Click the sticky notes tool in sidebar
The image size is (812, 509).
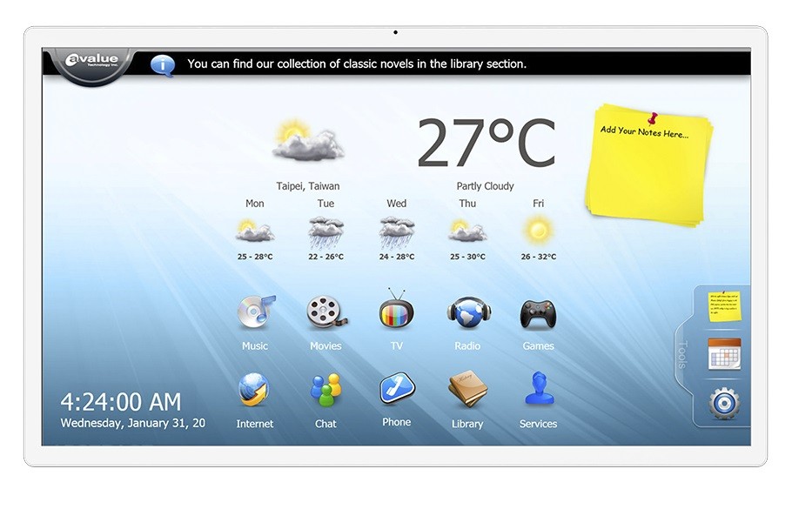pos(723,306)
